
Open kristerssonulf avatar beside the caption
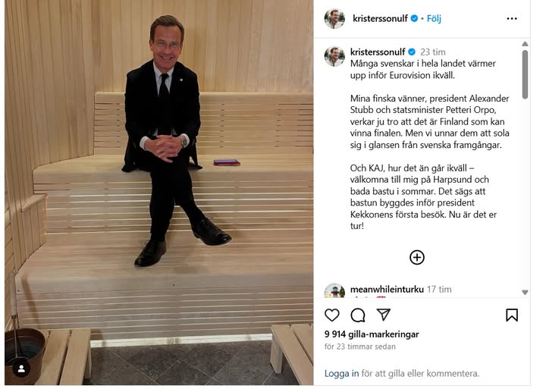(334, 56)
